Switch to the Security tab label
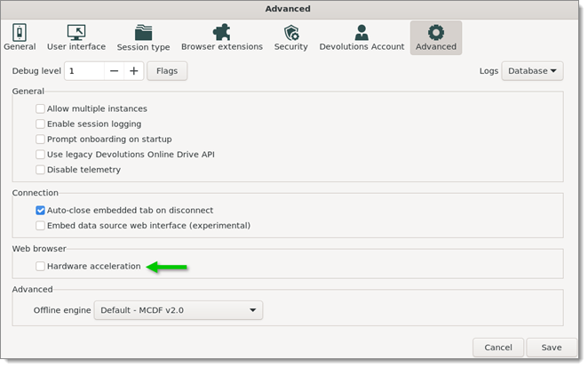Image resolution: width=588 pixels, height=368 pixels. [x=291, y=46]
